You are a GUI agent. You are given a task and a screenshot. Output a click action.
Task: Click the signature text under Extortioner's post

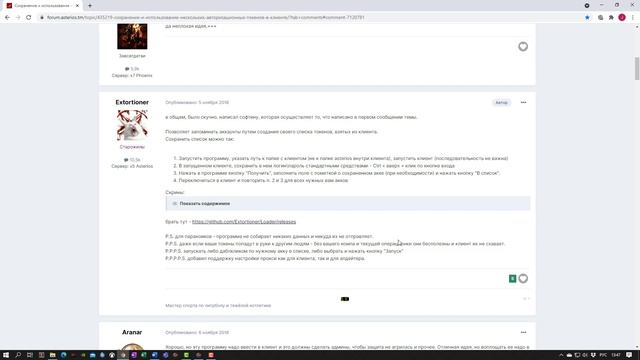point(218,305)
